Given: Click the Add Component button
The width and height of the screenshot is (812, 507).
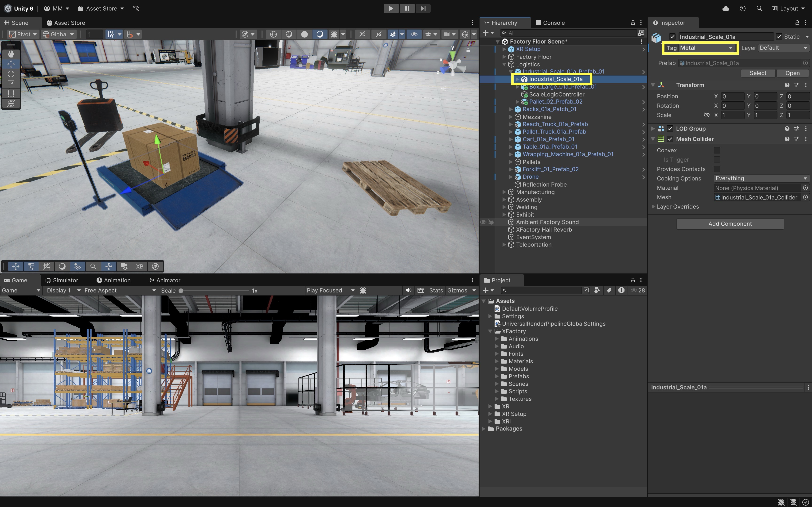Looking at the screenshot, I should click(x=730, y=224).
